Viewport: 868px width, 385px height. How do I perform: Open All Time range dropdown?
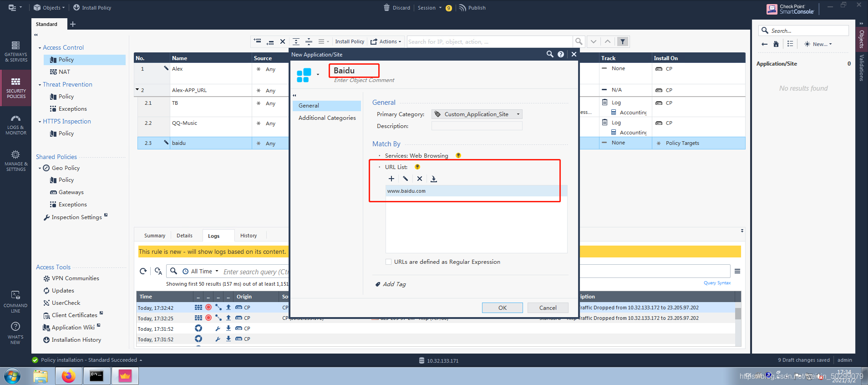pyautogui.click(x=201, y=271)
